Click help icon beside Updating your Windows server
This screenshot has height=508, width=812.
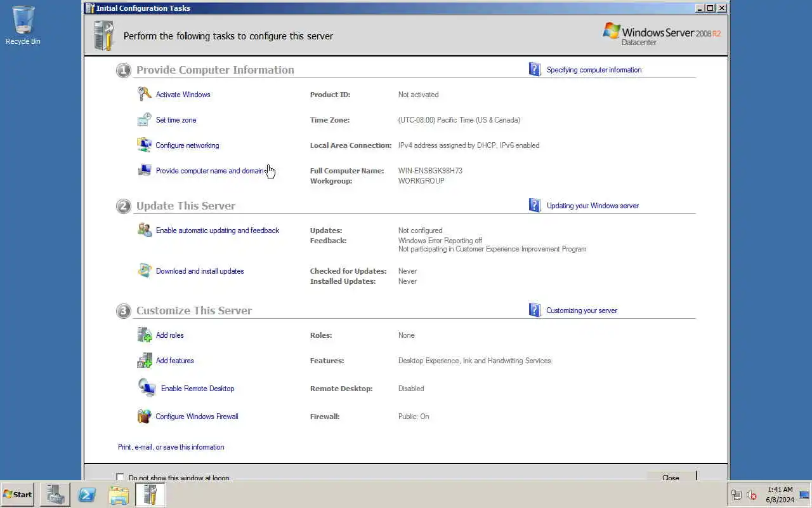click(535, 205)
